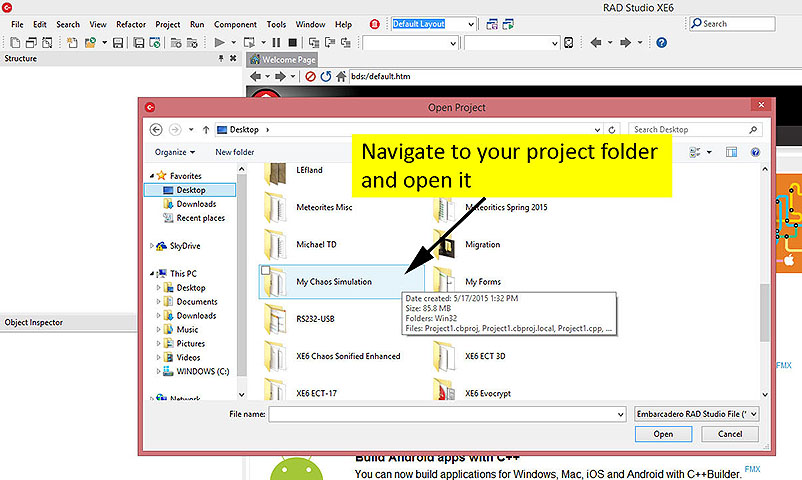
Task: Click the Step Over debug icon
Action: (x=330, y=42)
